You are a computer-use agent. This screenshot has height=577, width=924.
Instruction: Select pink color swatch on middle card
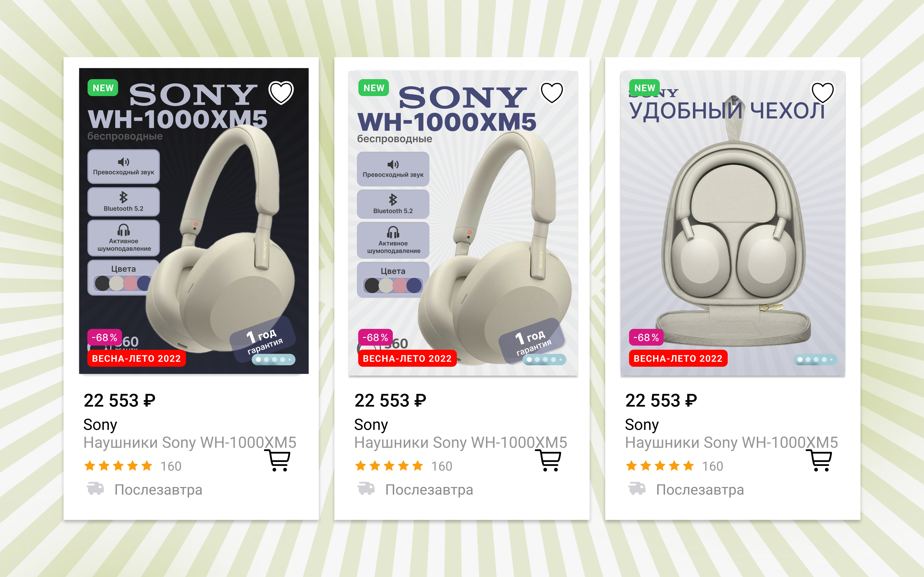400,285
